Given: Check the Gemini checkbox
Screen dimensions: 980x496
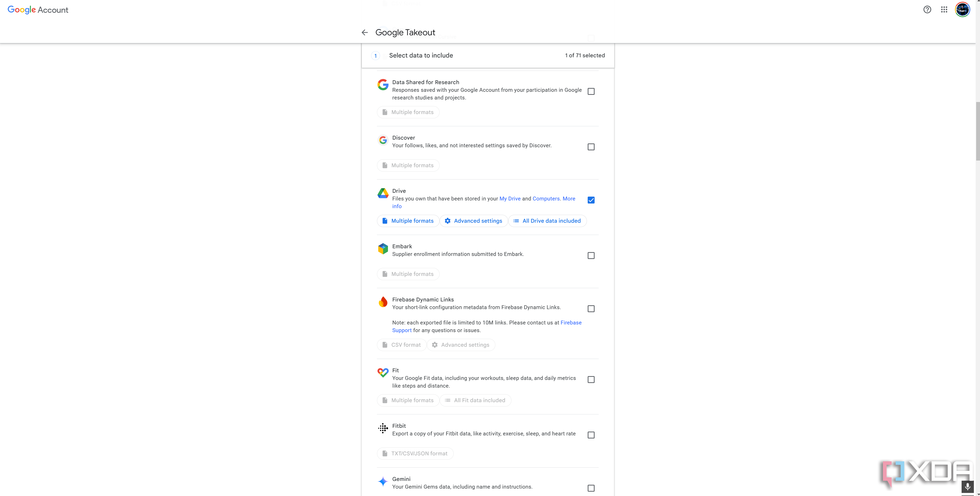Looking at the screenshot, I should pos(591,488).
